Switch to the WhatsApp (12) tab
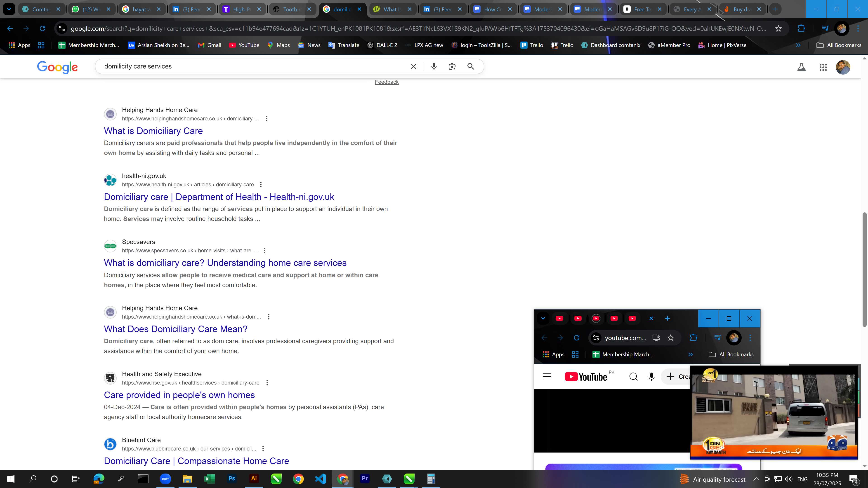868x488 pixels. pos(92,9)
